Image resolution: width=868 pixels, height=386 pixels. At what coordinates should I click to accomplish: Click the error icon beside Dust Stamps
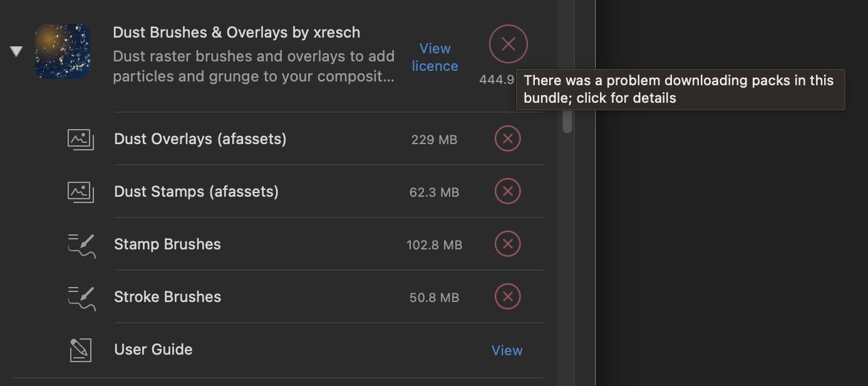(x=507, y=192)
